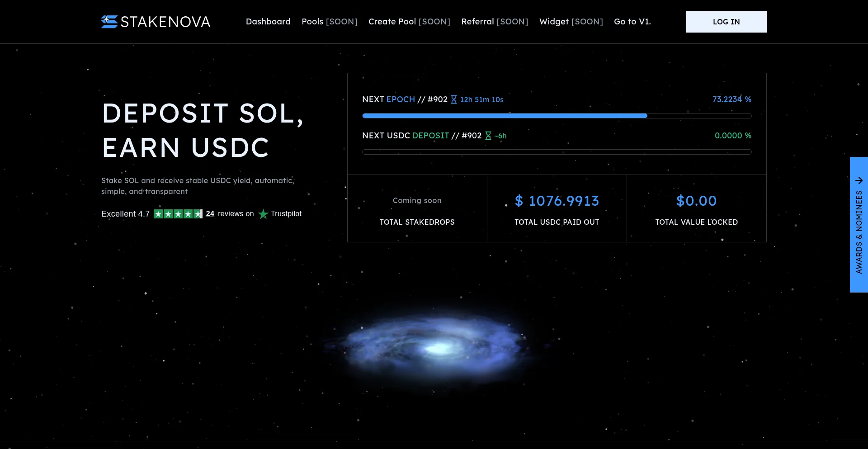Viewport: 868px width, 449px height.
Task: Click the Stake SOL and receive description text
Action: pyautogui.click(x=198, y=186)
